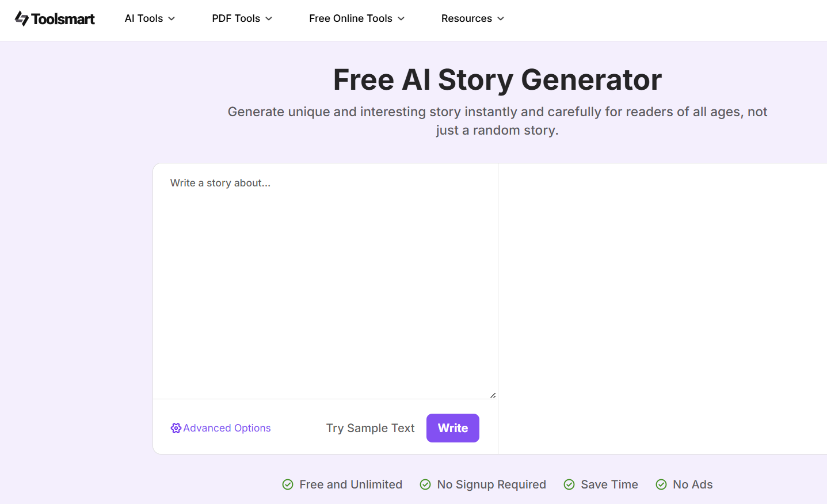This screenshot has width=827, height=504.
Task: Click the checkmark icon beside No Signup Required
Action: click(x=425, y=484)
